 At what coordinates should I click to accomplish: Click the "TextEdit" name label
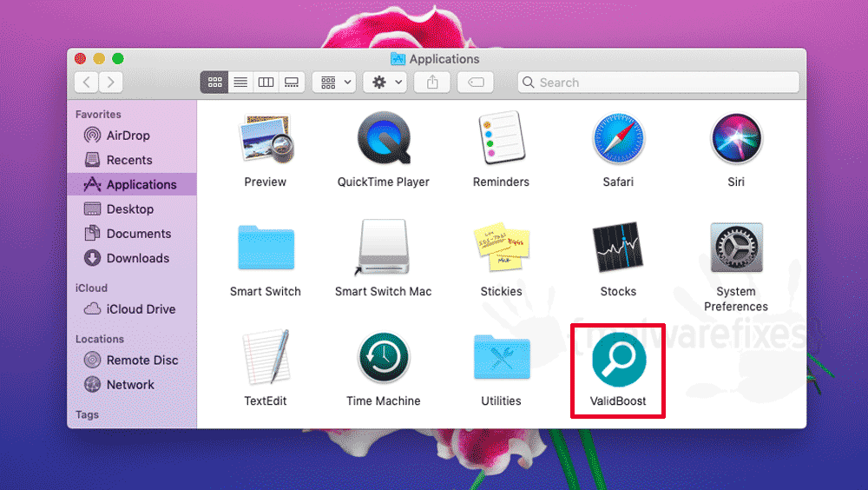(266, 401)
